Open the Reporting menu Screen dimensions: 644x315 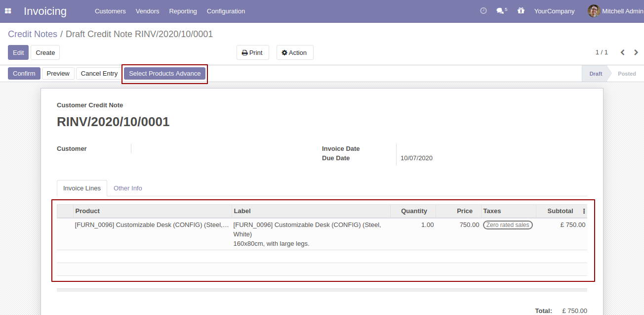[x=183, y=11]
